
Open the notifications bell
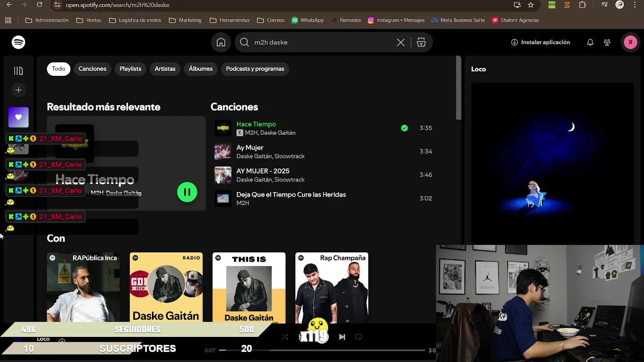(x=590, y=42)
